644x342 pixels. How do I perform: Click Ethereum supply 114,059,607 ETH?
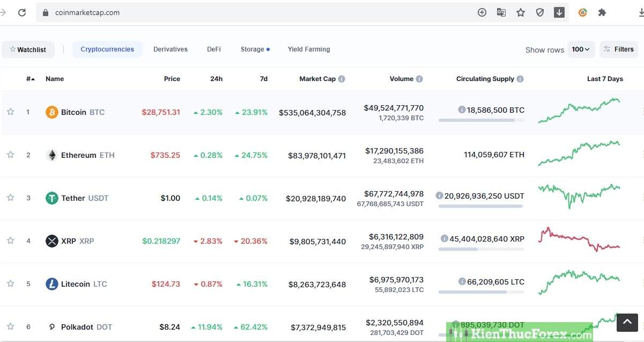[494, 155]
